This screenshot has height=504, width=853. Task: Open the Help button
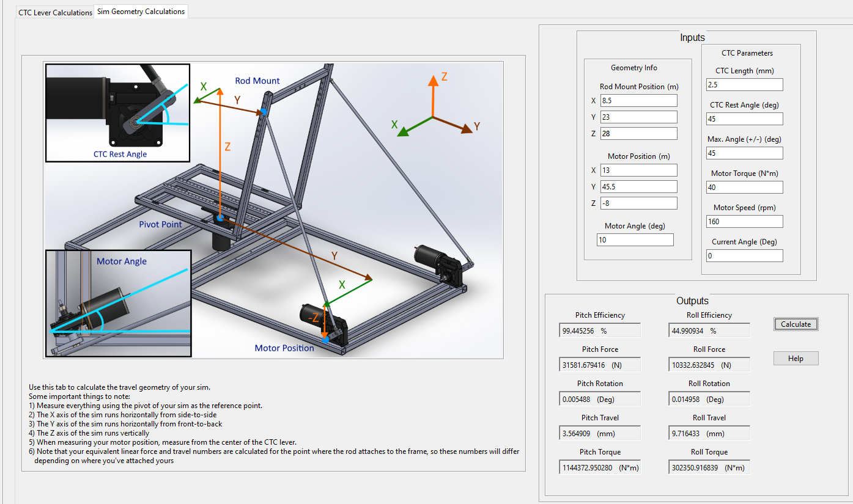pyautogui.click(x=796, y=359)
